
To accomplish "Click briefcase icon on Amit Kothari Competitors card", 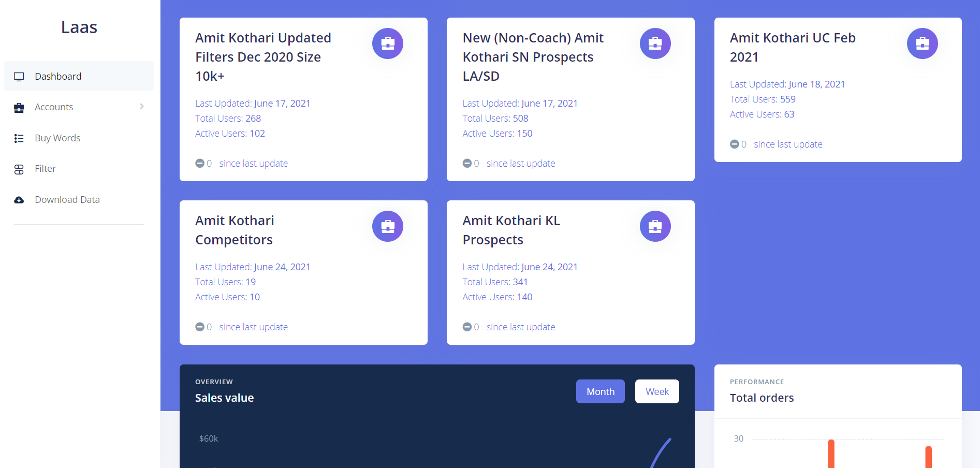I will click(388, 226).
